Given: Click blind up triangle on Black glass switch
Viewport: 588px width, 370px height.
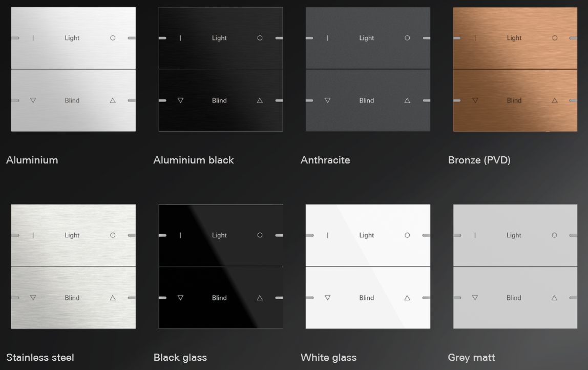Looking at the screenshot, I should 260,298.
